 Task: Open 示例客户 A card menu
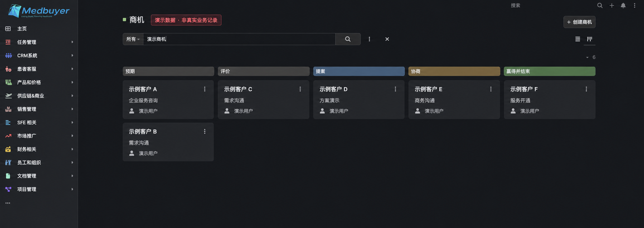(205, 89)
